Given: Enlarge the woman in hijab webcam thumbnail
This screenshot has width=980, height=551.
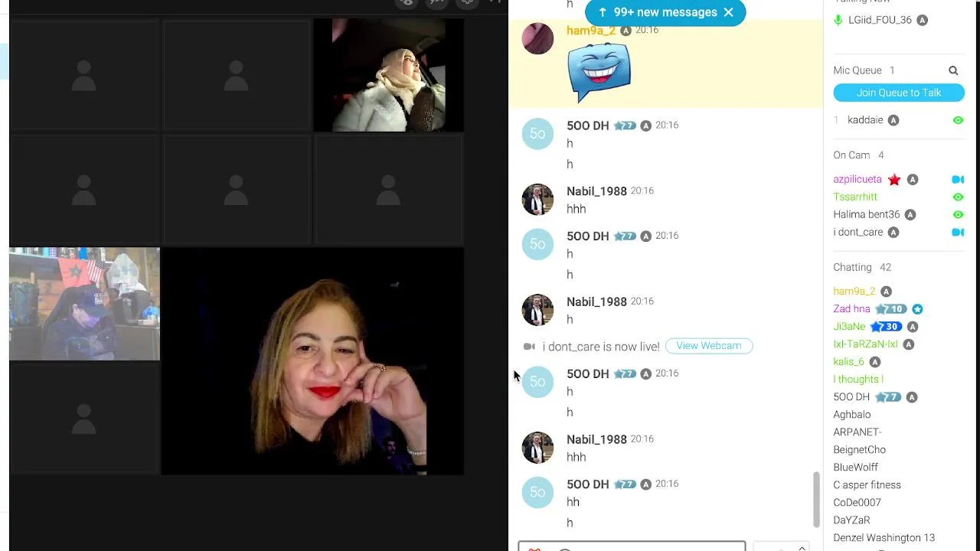Looking at the screenshot, I should (x=389, y=75).
